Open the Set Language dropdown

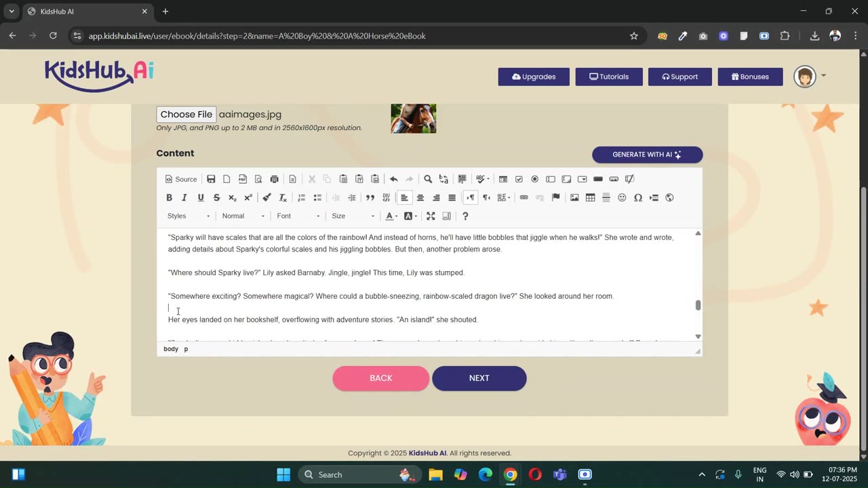pos(503,197)
